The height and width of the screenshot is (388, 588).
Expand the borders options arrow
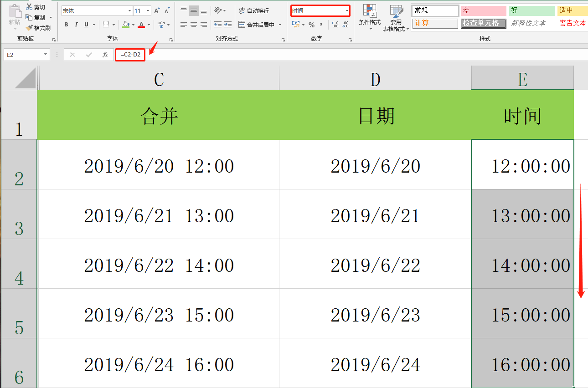114,25
